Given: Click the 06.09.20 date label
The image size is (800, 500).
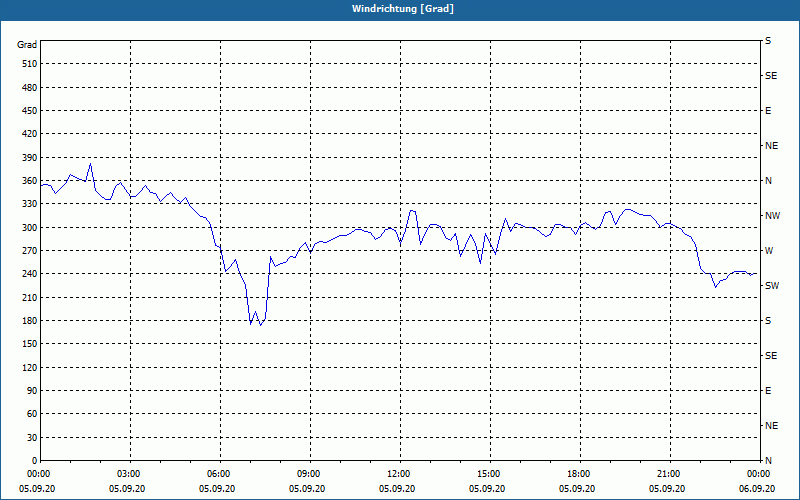Looking at the screenshot, I should click(757, 489).
